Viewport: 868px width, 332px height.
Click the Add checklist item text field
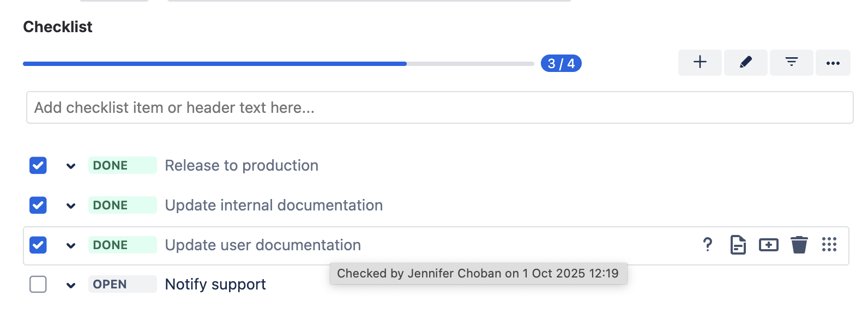439,107
